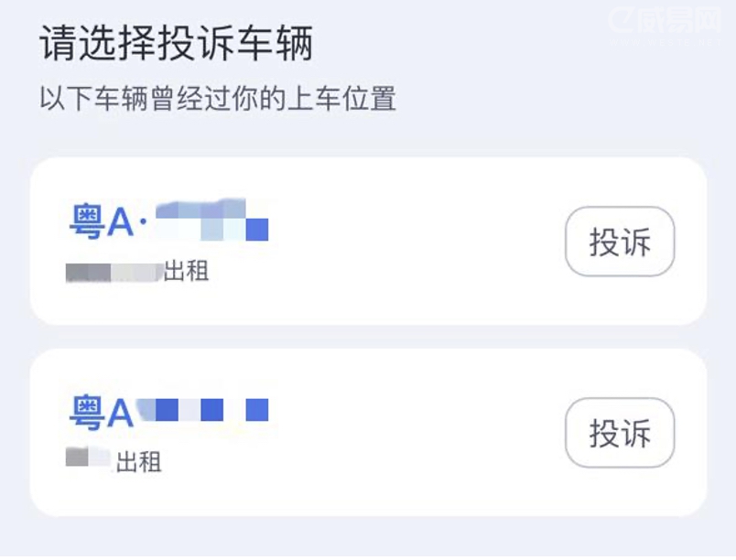Click the blurred gray company name in the bottom card

88,458
